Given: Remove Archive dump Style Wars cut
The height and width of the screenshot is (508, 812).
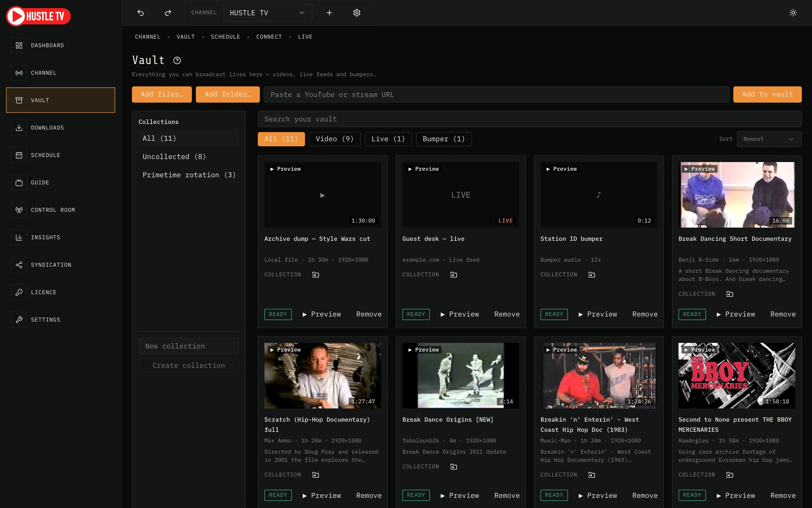Looking at the screenshot, I should pos(369,314).
